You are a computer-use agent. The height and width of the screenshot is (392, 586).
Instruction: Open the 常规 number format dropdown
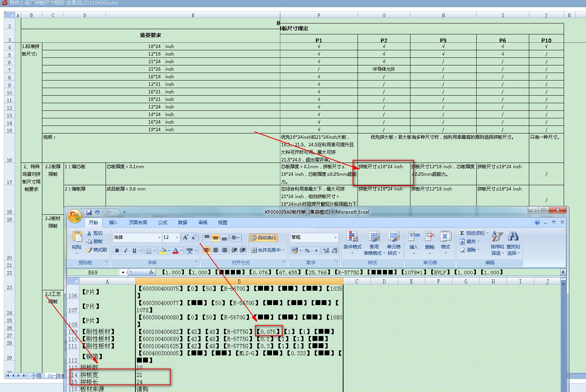336,237
